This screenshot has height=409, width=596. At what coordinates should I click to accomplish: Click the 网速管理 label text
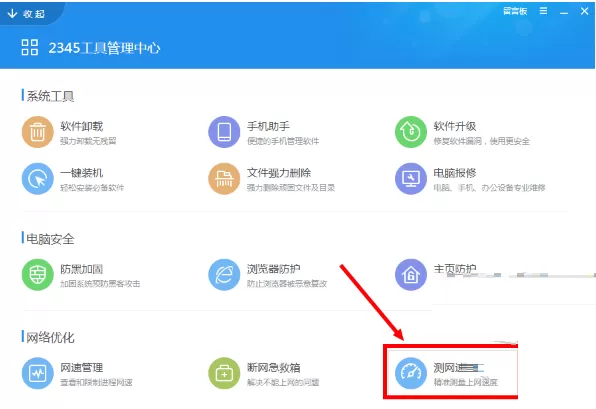[x=82, y=368]
